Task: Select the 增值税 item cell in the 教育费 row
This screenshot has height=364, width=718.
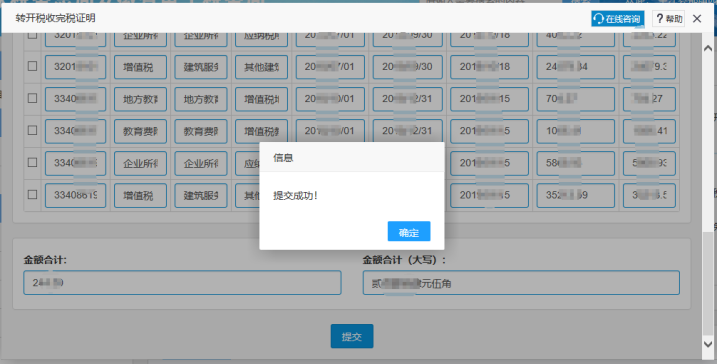Action: 261,131
